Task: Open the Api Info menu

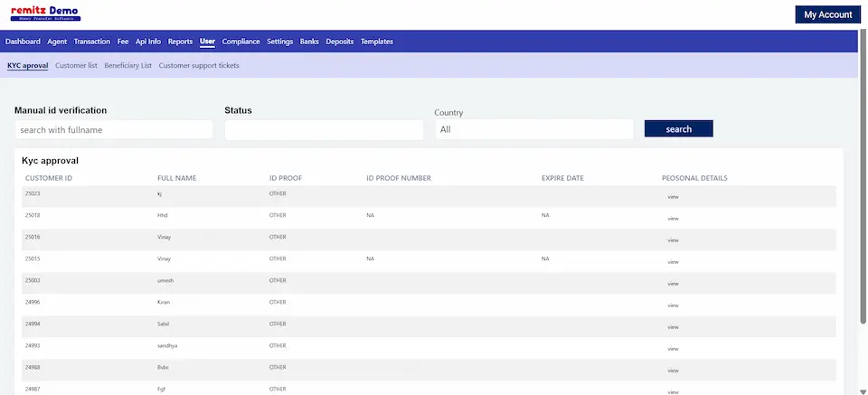Action: click(x=148, y=42)
